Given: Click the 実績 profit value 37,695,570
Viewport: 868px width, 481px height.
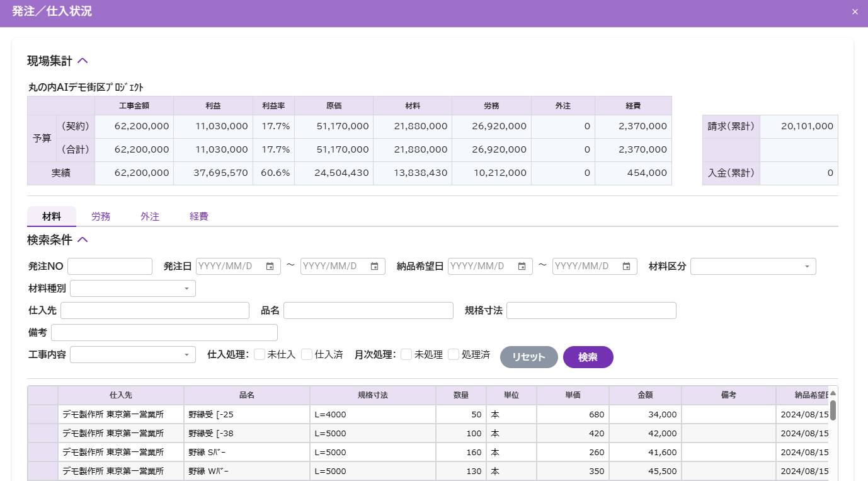Looking at the screenshot, I should tap(213, 173).
